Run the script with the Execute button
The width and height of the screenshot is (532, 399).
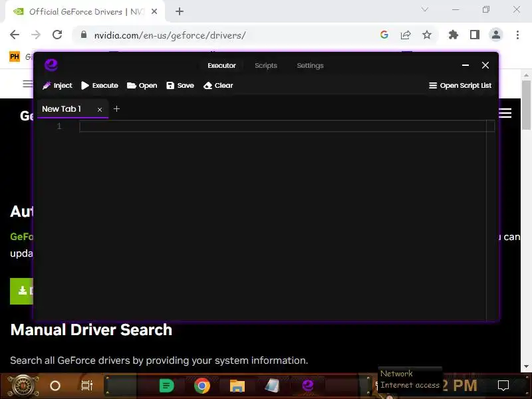100,86
